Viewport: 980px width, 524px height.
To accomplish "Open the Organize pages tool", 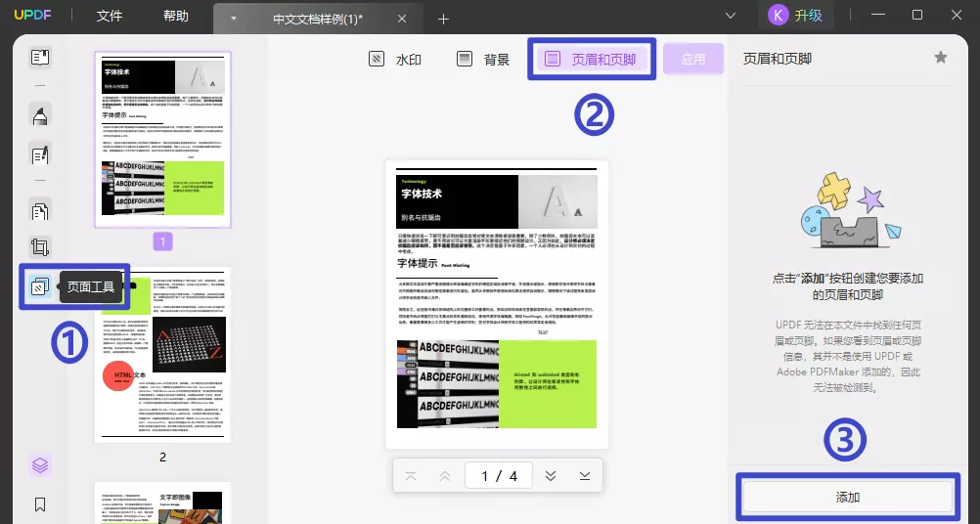I will point(40,211).
